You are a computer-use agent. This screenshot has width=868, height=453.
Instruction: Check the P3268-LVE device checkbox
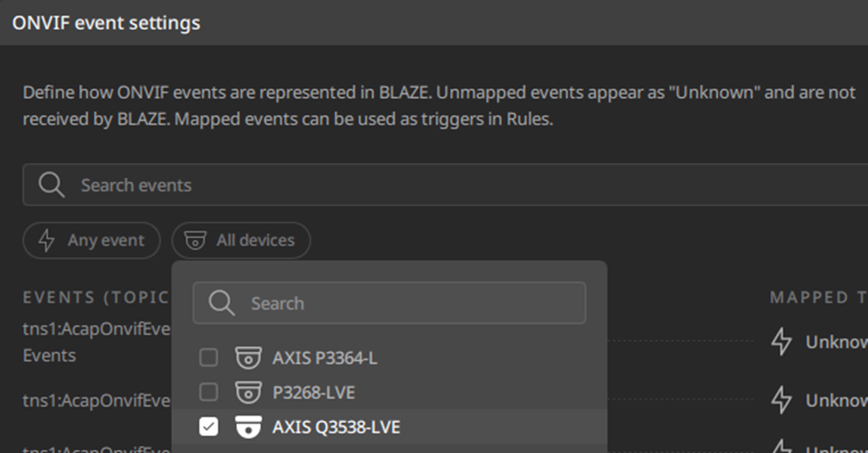pos(208,392)
